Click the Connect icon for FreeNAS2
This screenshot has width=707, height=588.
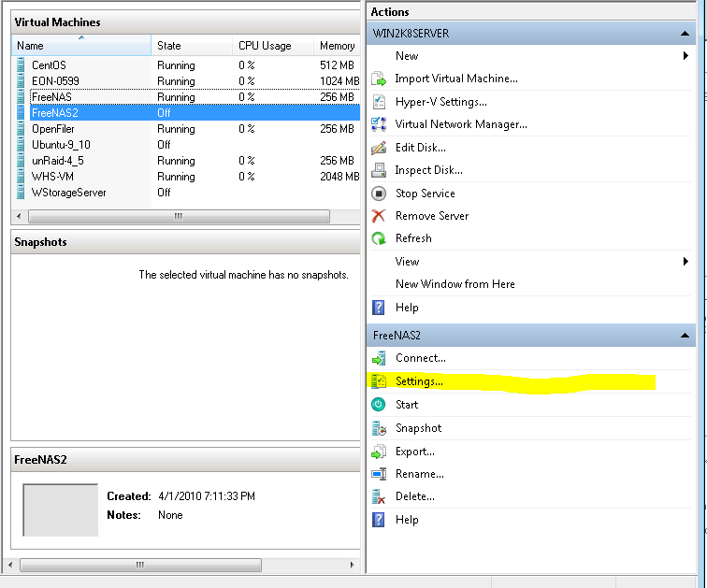(x=379, y=359)
